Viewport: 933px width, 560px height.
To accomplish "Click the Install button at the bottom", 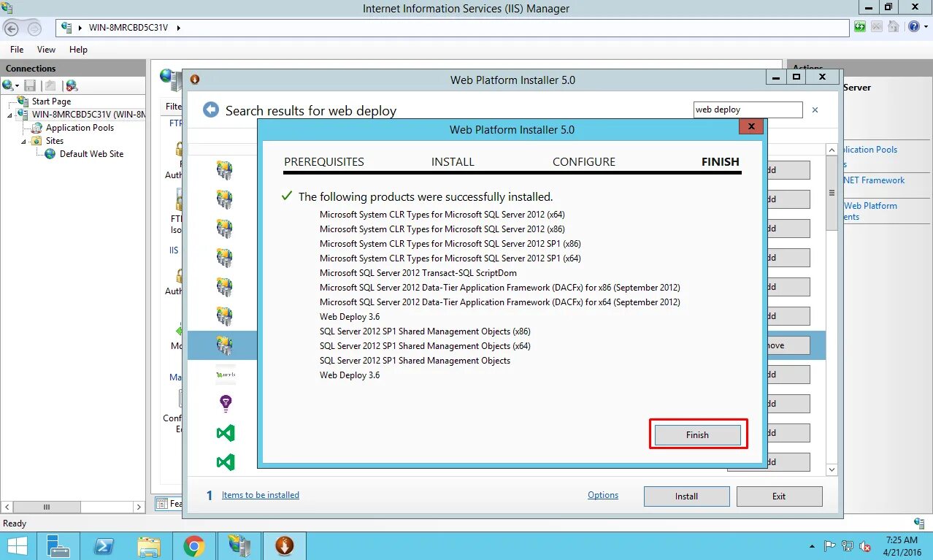I will (686, 496).
